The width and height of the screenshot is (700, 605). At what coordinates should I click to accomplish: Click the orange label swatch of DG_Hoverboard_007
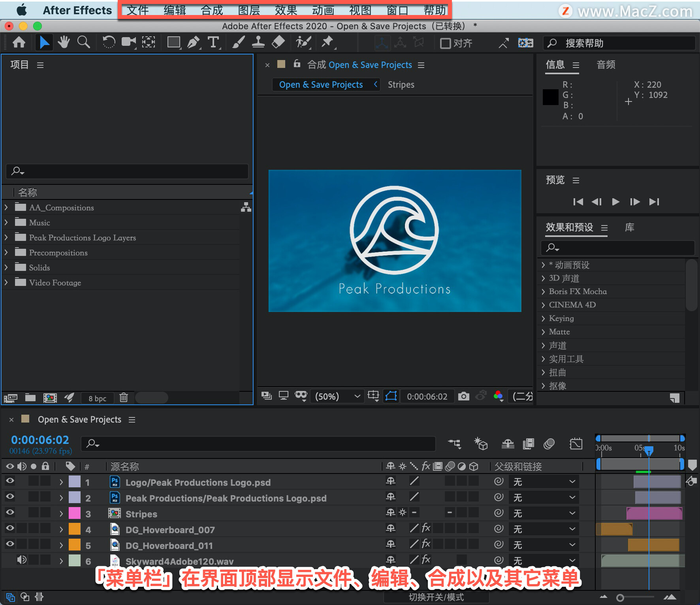point(75,529)
